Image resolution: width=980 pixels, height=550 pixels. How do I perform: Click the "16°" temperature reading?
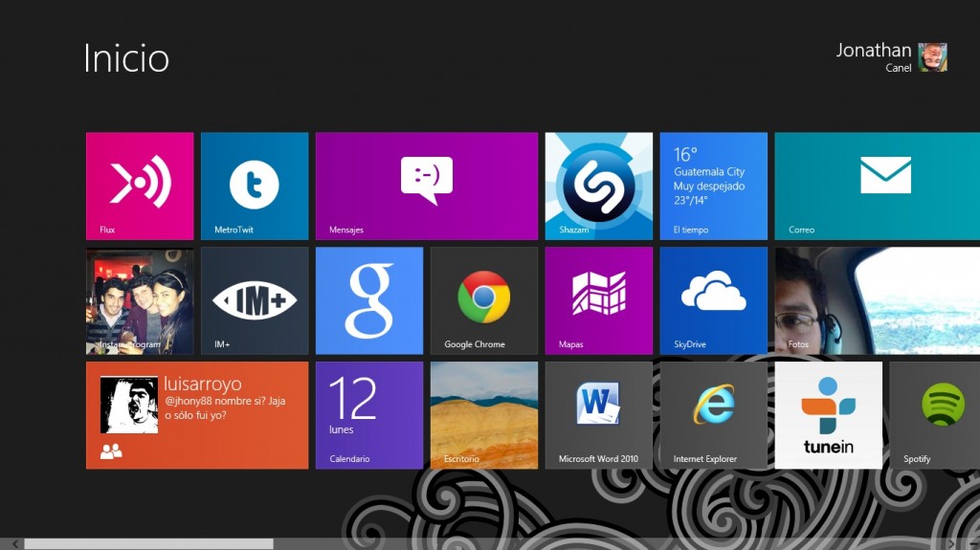[x=685, y=154]
